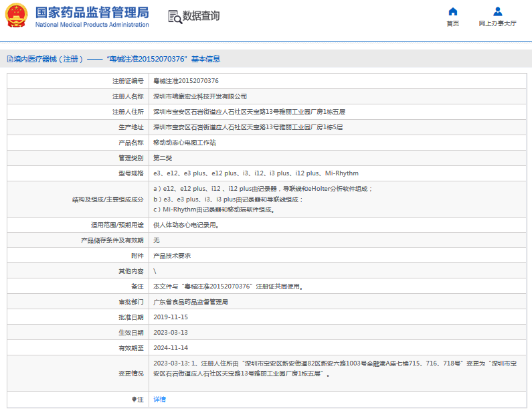This screenshot has height=411, width=532.
Task: Click the 产品技术要求 attachment value
Action: (172, 256)
